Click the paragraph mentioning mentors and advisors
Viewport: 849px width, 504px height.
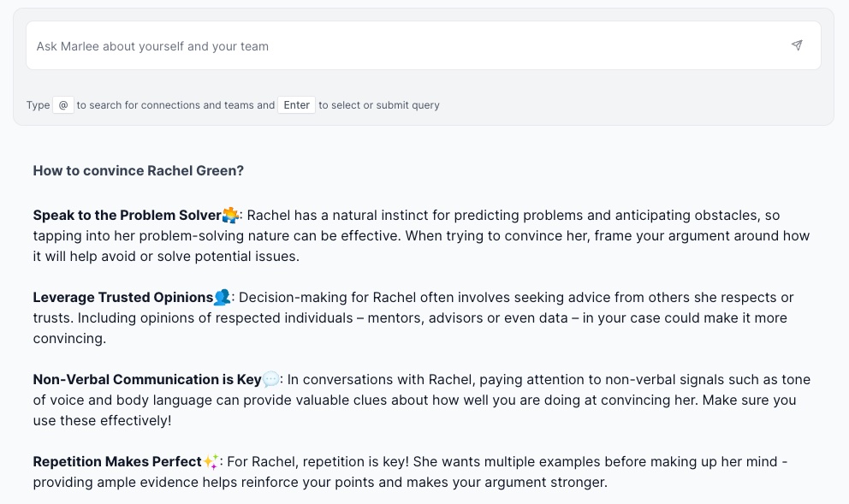[x=411, y=318]
